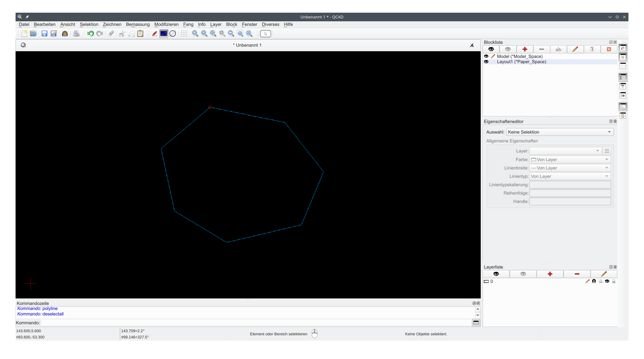Toggle screen-based linetypes circle icon

click(173, 34)
